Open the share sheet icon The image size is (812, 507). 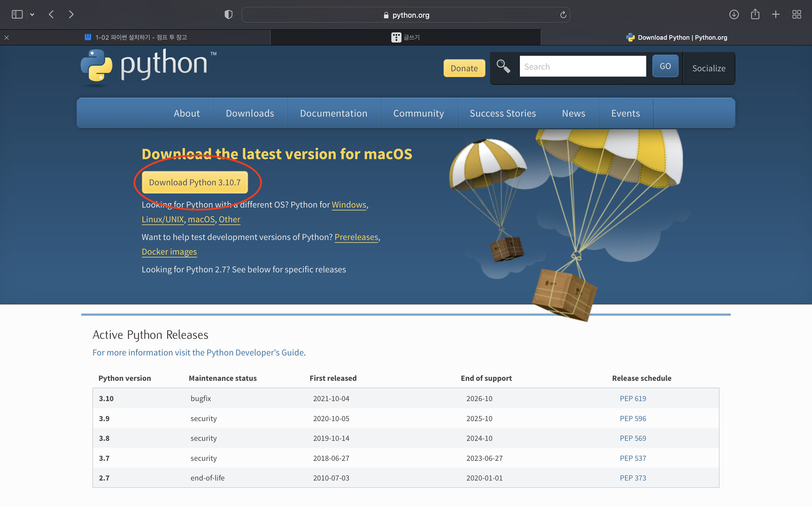point(755,14)
